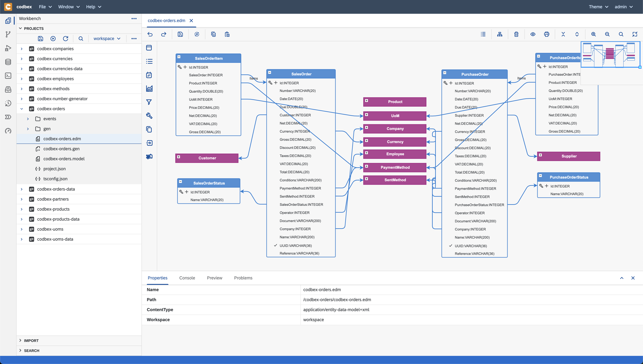Image resolution: width=643 pixels, height=364 pixels.
Task: Click the collapse all icon
Action: point(563,34)
